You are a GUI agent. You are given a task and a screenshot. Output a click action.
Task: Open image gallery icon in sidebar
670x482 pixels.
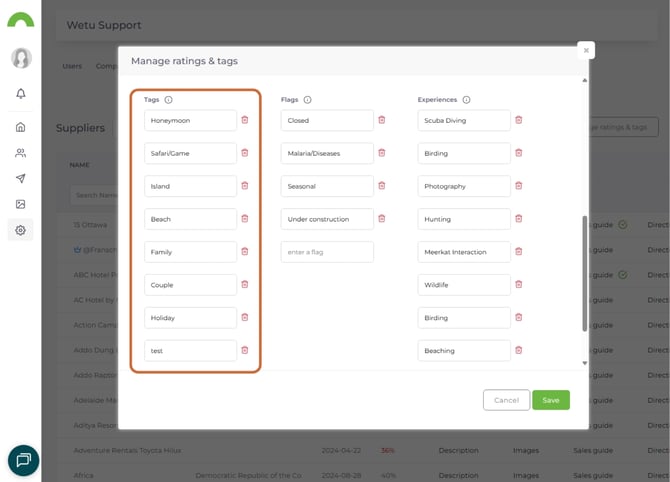(x=21, y=204)
